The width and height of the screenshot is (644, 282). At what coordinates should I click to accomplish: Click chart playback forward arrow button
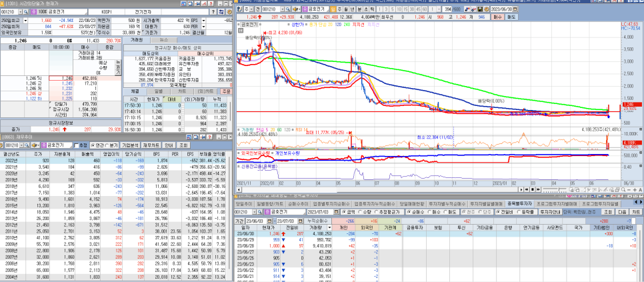[x=539, y=189]
